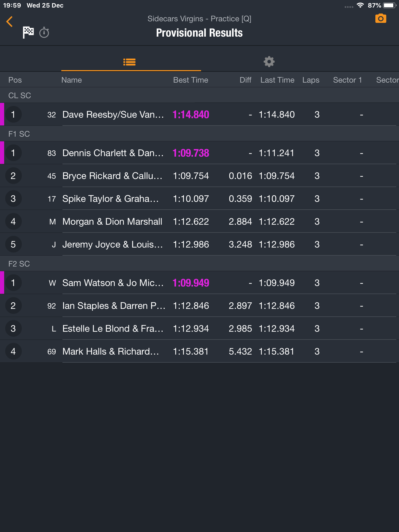This screenshot has width=399, height=532.
Task: Select the stopwatch timing icon
Action: click(44, 32)
